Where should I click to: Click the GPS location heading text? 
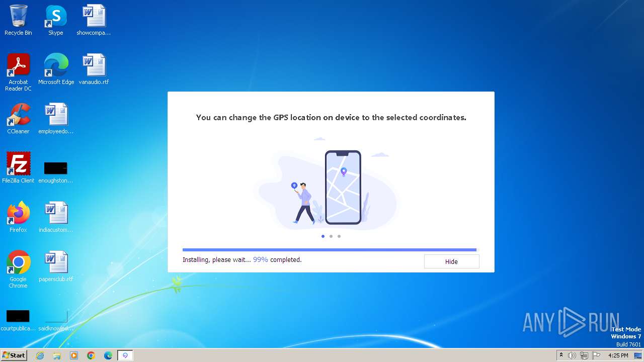click(331, 117)
